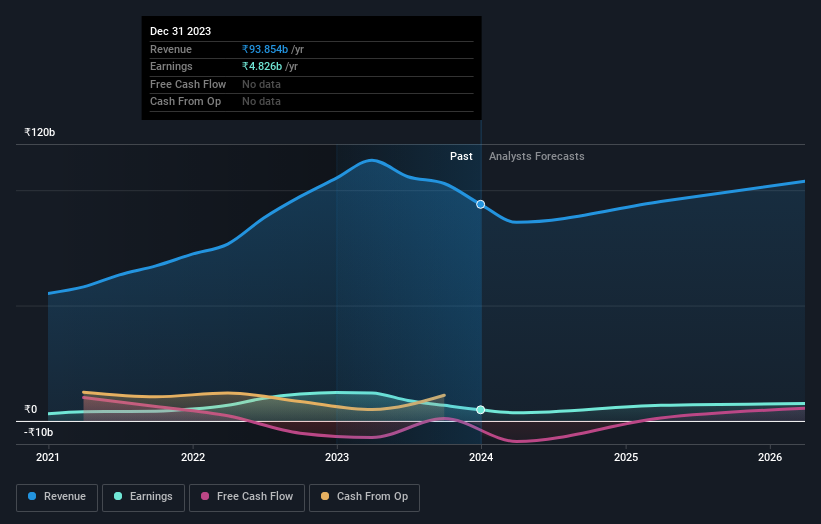Image resolution: width=821 pixels, height=524 pixels.
Task: Click the 2025 x-axis label
Action: point(626,458)
